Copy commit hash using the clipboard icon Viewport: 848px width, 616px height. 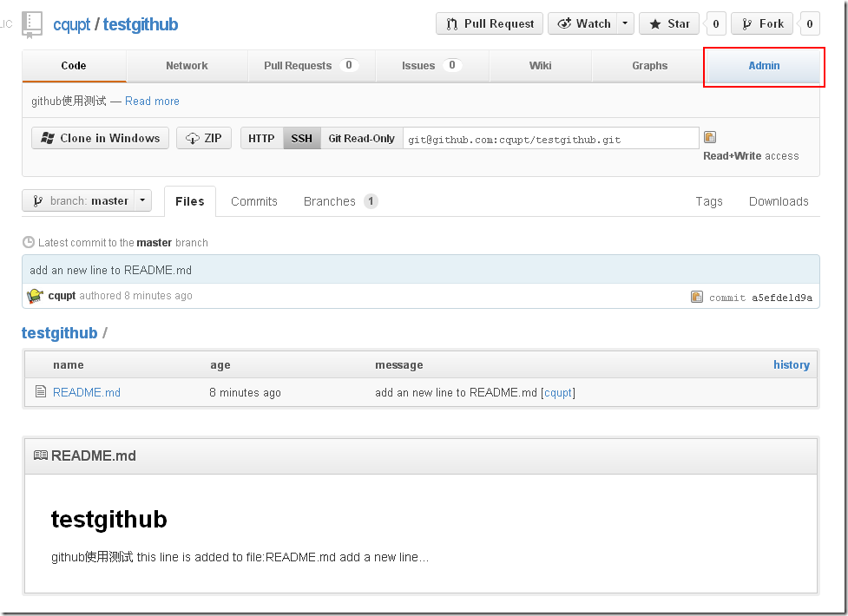coord(697,297)
